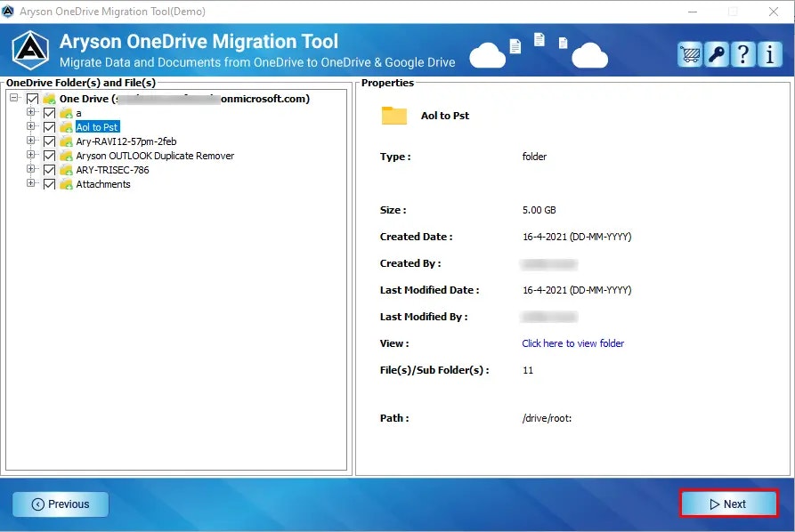The height and width of the screenshot is (532, 795).
Task: Select the Attachments folder row
Action: tap(103, 184)
